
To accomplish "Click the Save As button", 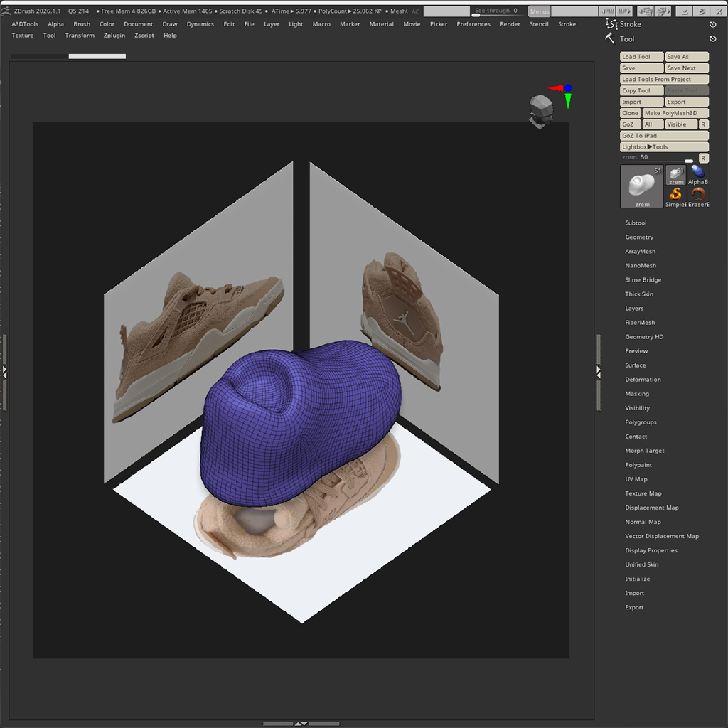I will [x=687, y=57].
